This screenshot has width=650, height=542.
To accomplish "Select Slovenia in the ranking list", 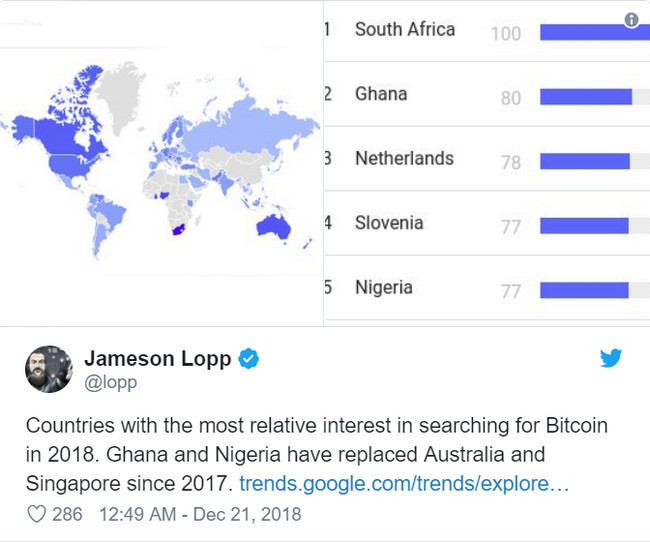I will coord(389,223).
